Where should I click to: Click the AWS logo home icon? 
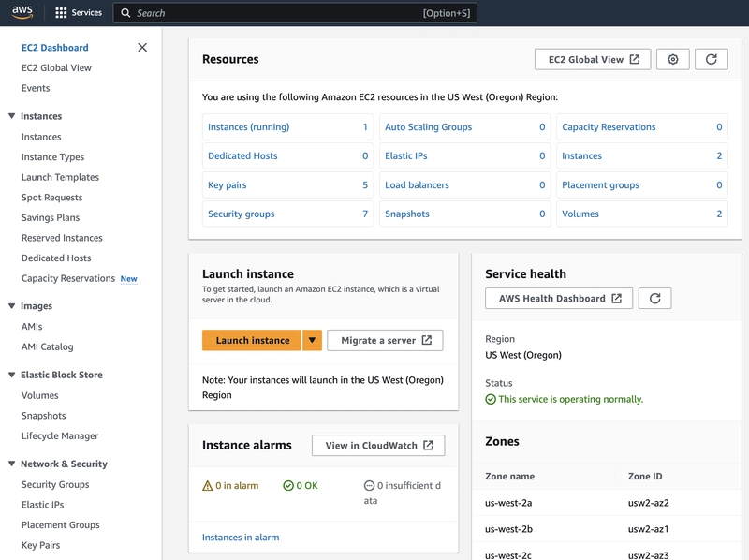(22, 12)
